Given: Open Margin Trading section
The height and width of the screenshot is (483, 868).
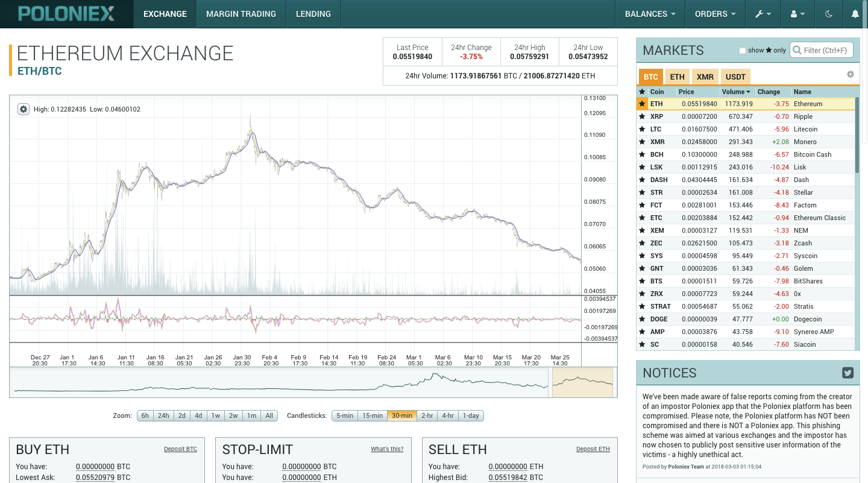Looking at the screenshot, I should pyautogui.click(x=241, y=14).
